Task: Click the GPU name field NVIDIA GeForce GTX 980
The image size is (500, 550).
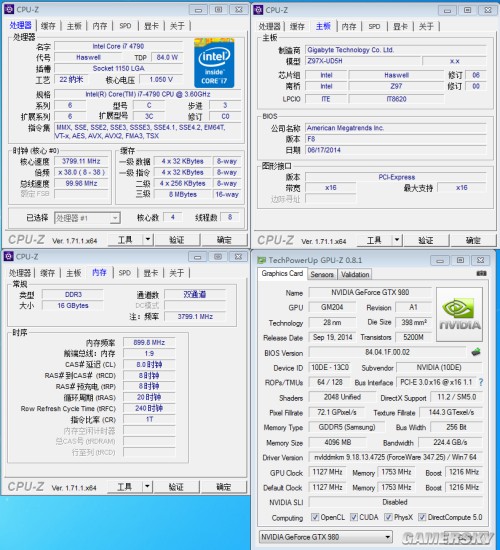Action: (370, 292)
